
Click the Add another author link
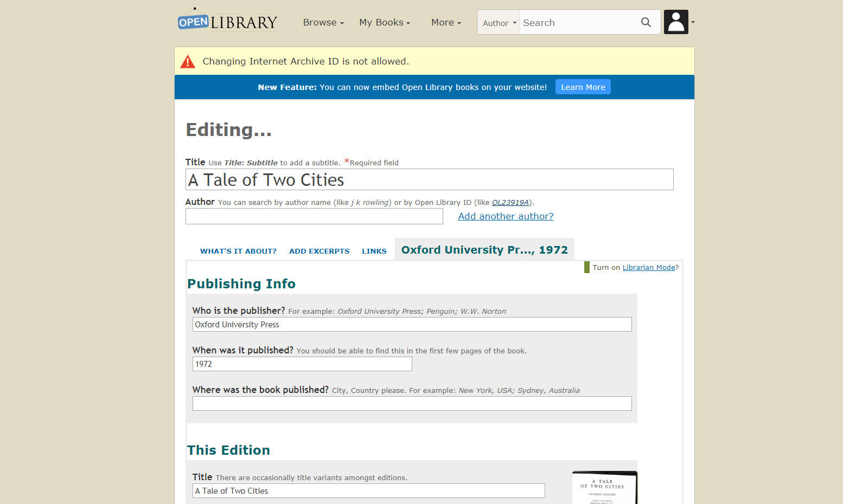point(506,216)
